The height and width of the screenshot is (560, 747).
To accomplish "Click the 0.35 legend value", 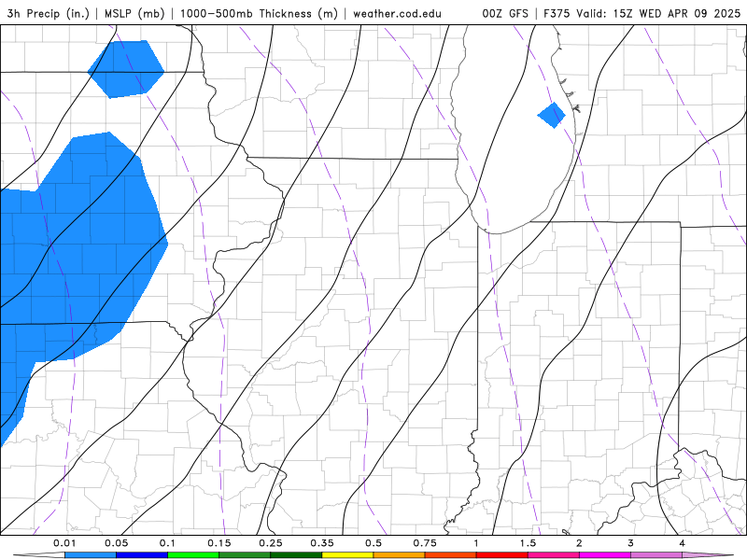I will coord(322,543).
